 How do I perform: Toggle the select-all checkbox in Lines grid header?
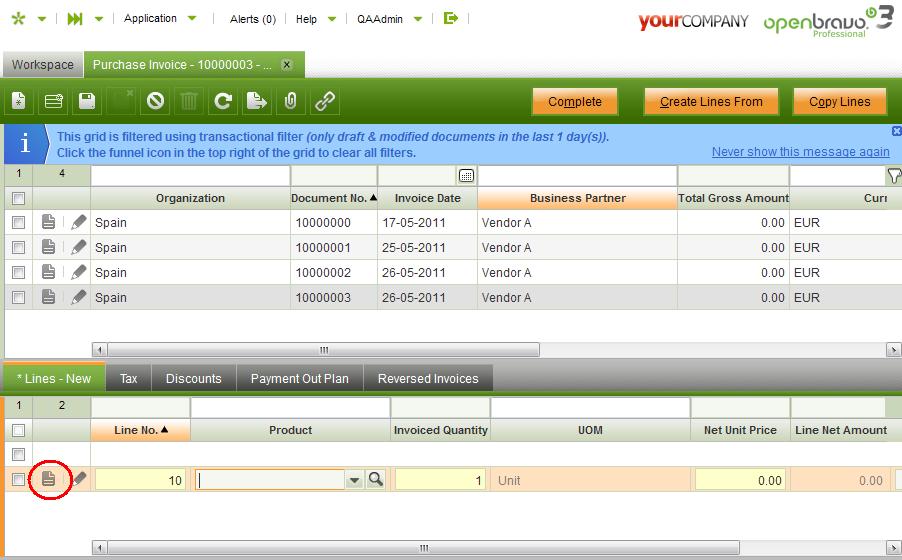pyautogui.click(x=18, y=431)
